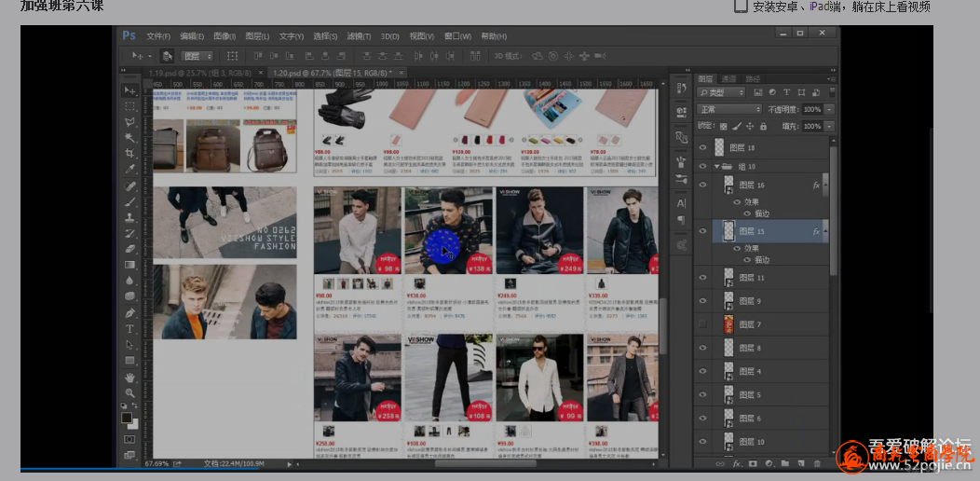Open the layer filter 类型 dropdown
Image resolution: width=980 pixels, height=481 pixels.
point(722,93)
